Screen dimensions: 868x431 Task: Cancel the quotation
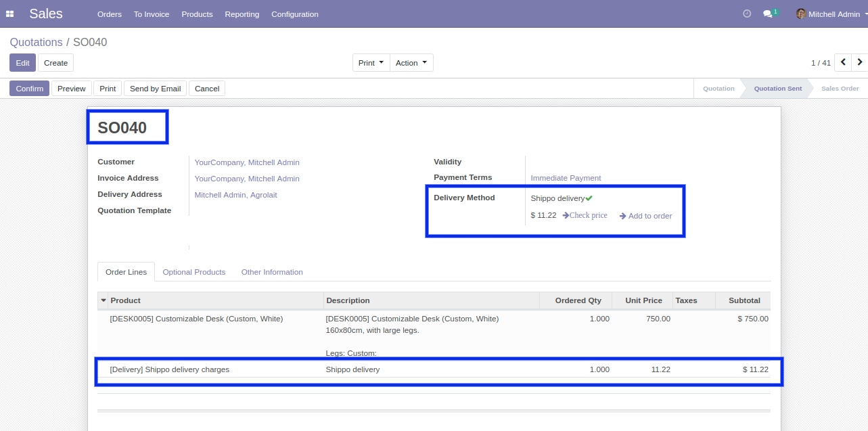click(207, 89)
